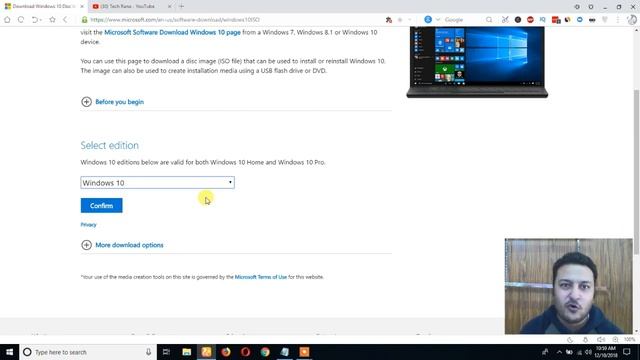Open the browser profile avatar icon
The height and width of the screenshot is (360, 640).
tap(632, 20)
